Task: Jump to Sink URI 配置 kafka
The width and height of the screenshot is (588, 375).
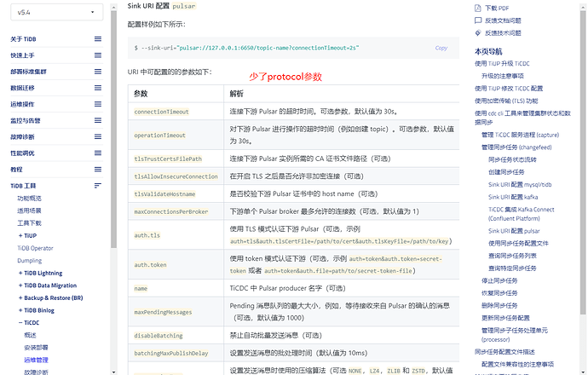Action: (x=513, y=197)
